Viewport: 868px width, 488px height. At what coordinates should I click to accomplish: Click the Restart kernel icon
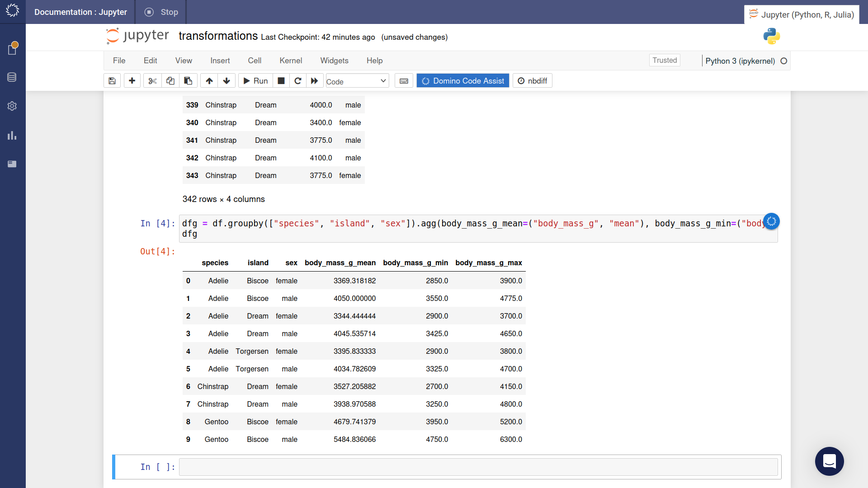297,81
